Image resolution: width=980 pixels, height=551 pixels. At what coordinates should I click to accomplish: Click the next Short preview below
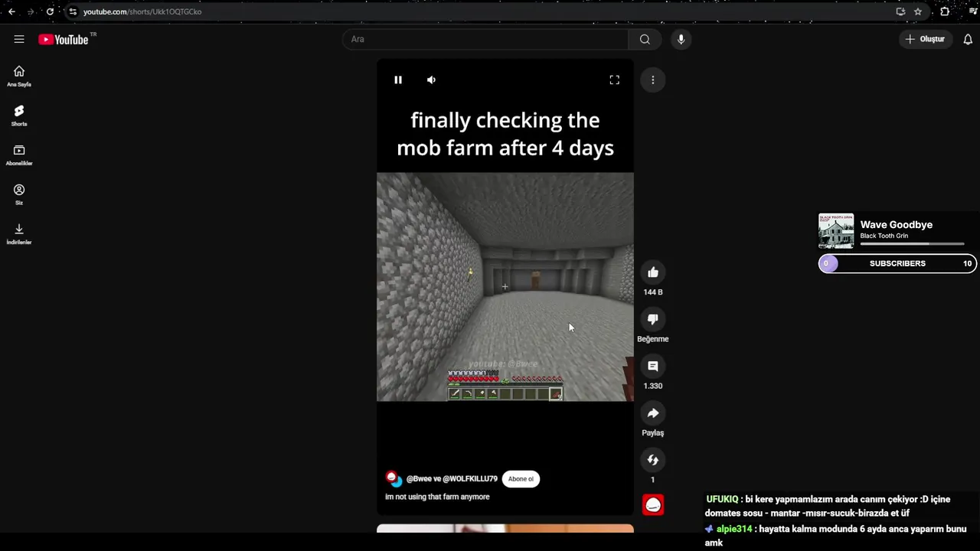[x=505, y=529]
